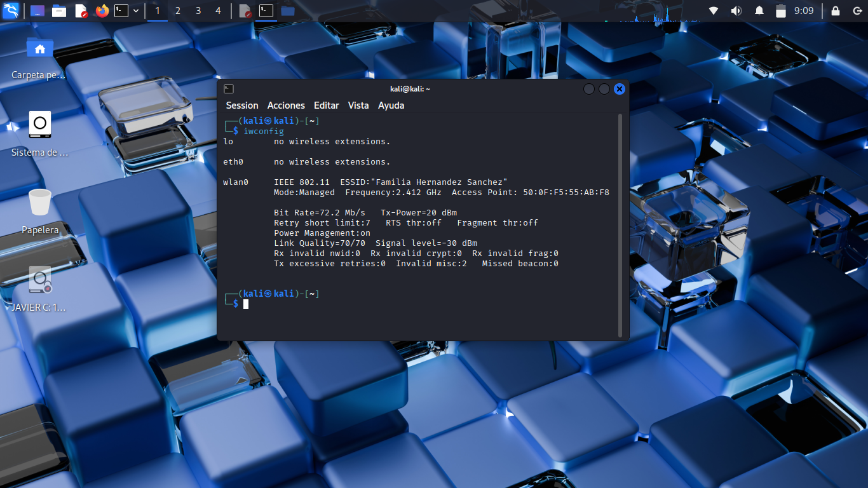Launch Firefox from the panel
This screenshot has width=868, height=488.
102,11
